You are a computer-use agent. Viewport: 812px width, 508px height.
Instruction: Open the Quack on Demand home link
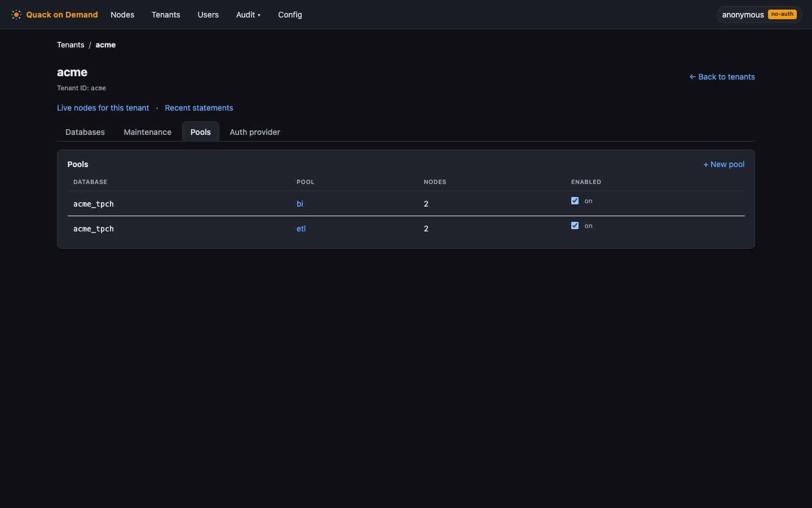55,15
